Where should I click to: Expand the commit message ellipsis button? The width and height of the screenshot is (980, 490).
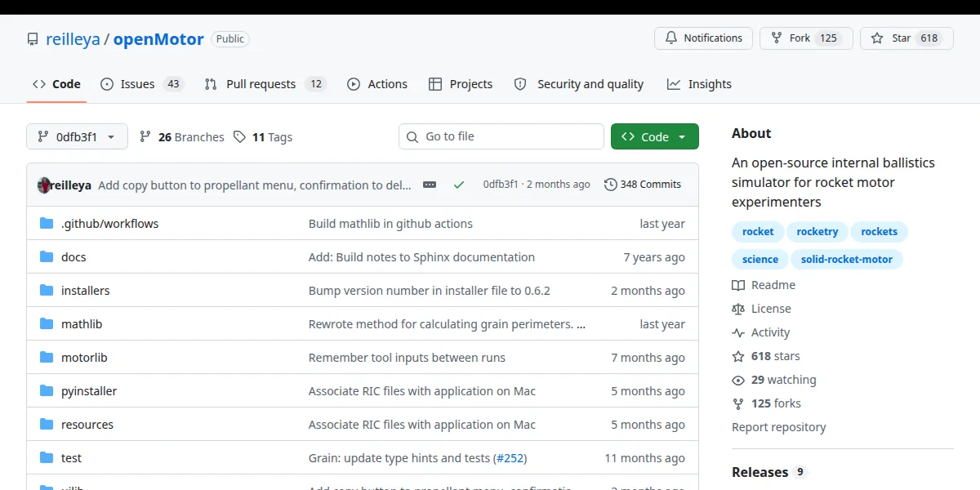click(x=430, y=185)
